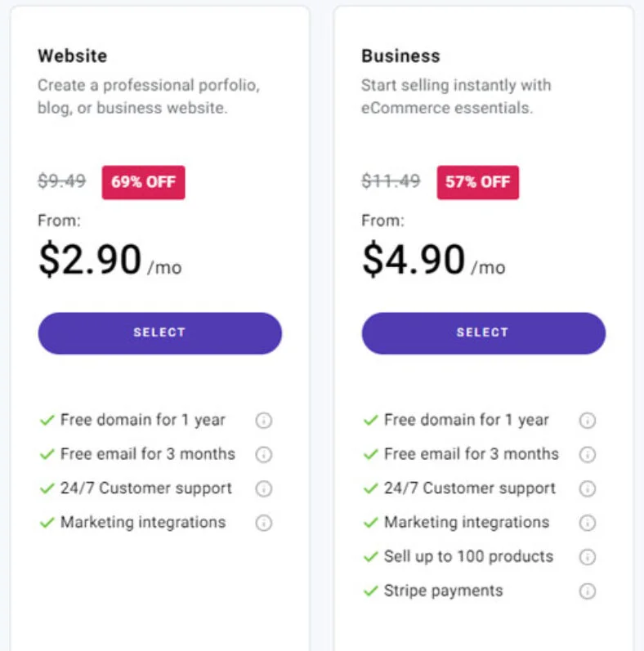Show info for Business Marketing integrations
The height and width of the screenshot is (651, 644).
click(x=587, y=522)
